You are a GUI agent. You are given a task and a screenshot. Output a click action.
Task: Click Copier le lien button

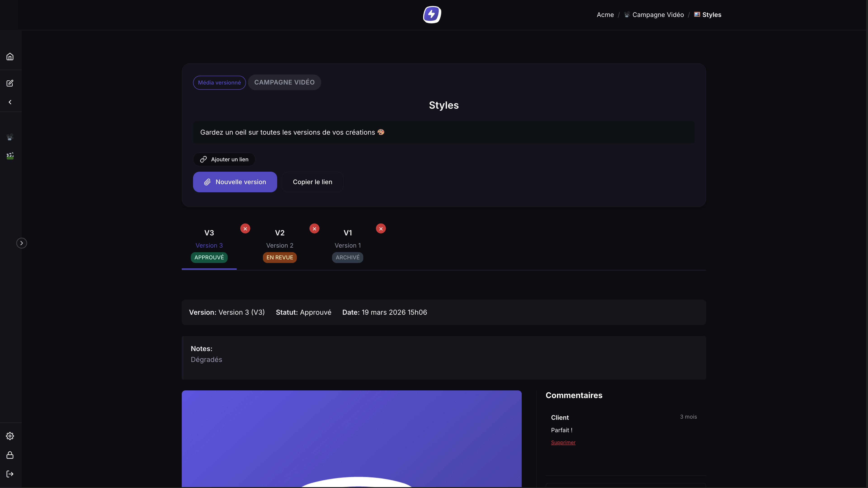[x=312, y=182]
